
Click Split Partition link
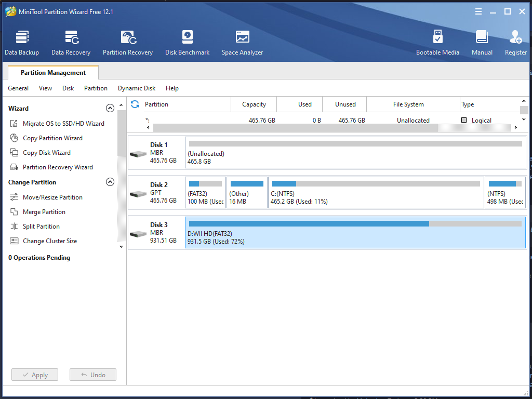pyautogui.click(x=41, y=227)
